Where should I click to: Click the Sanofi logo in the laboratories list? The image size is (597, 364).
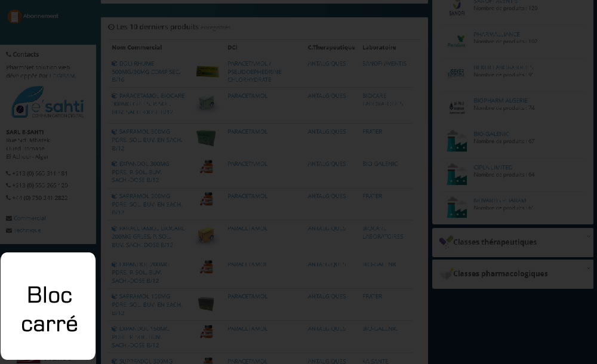click(x=457, y=8)
